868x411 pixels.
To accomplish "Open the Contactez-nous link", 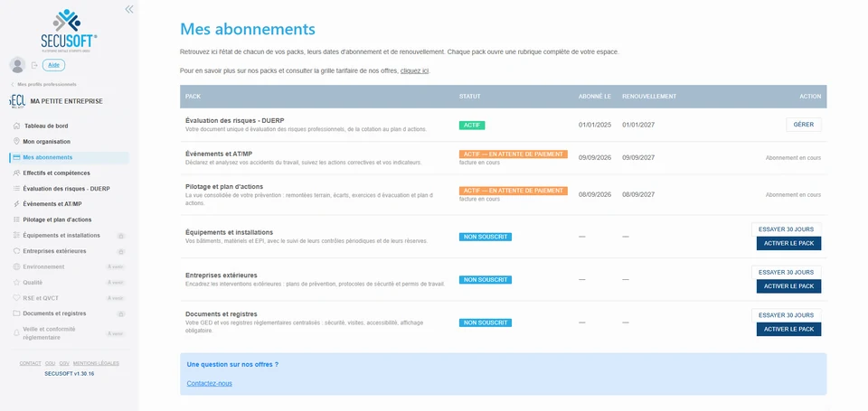I will click(209, 383).
